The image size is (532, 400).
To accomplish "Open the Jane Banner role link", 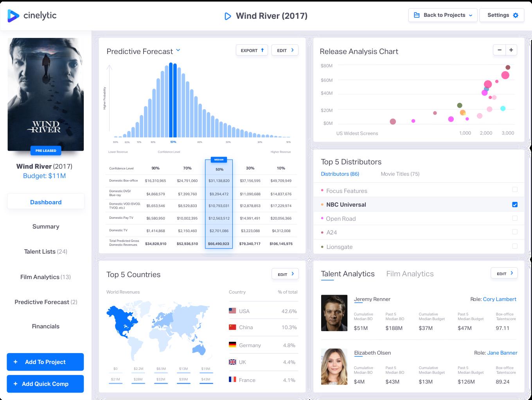I will pos(502,353).
